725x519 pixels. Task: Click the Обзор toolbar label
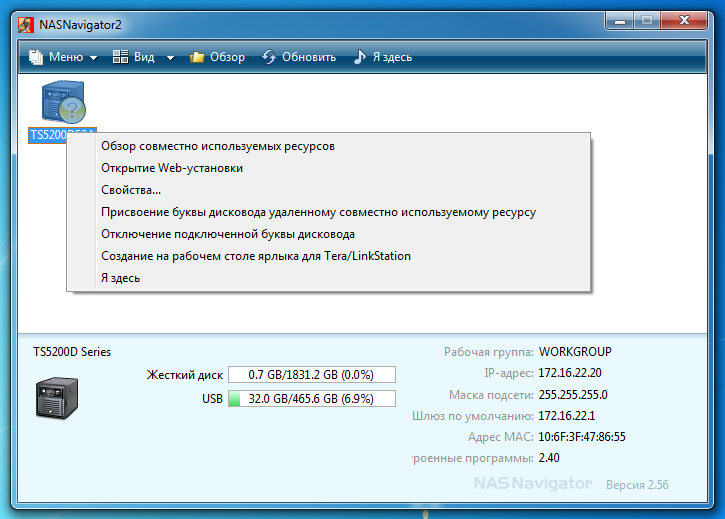[227, 57]
